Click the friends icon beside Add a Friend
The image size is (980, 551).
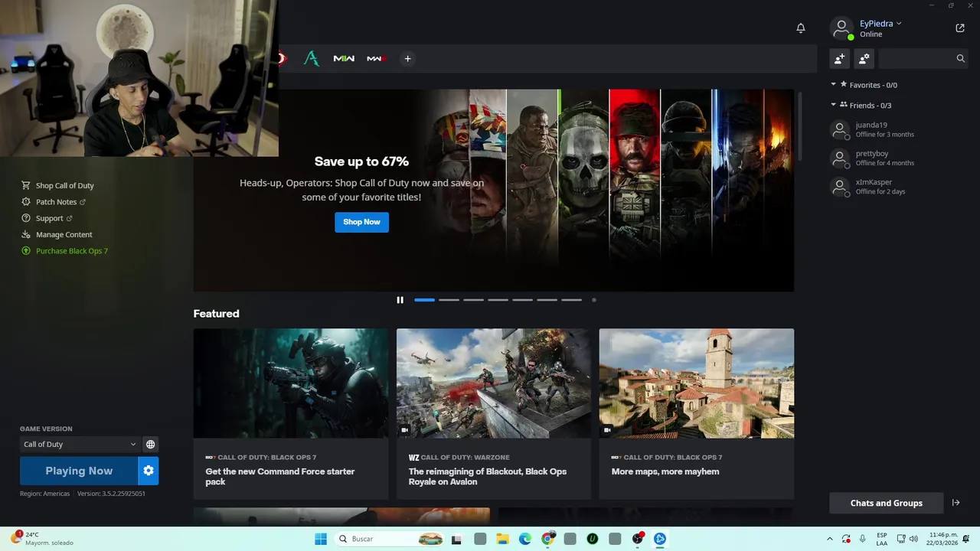864,58
